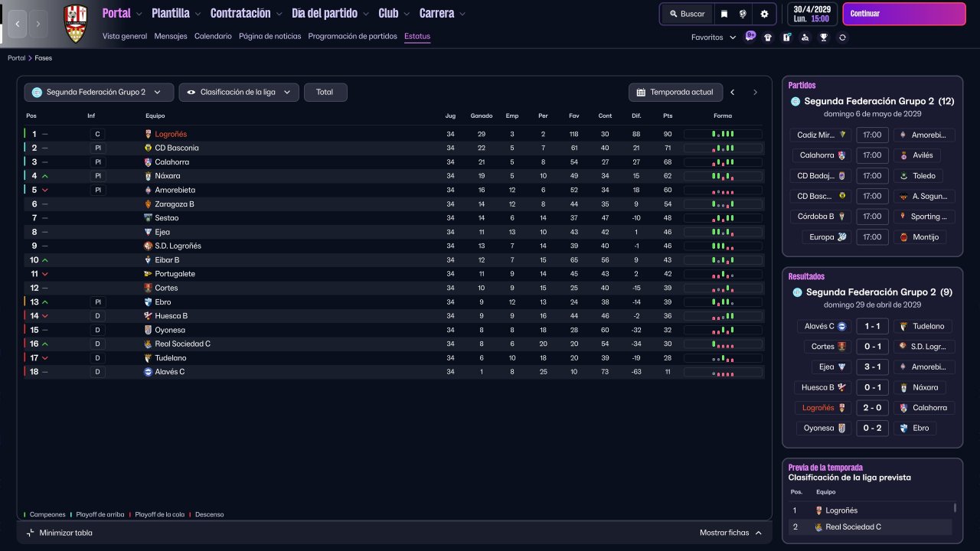Open the Ejea 3 - 1 result score

[x=872, y=367]
